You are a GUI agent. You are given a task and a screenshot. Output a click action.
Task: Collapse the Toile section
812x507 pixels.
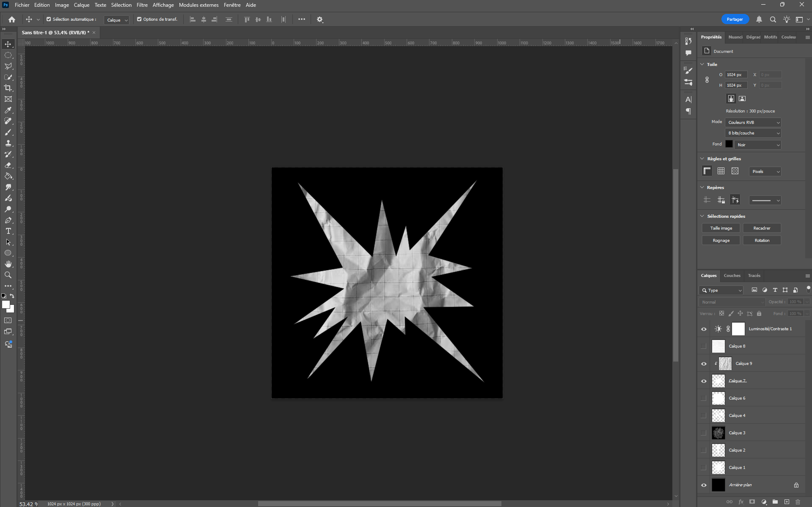[702, 64]
